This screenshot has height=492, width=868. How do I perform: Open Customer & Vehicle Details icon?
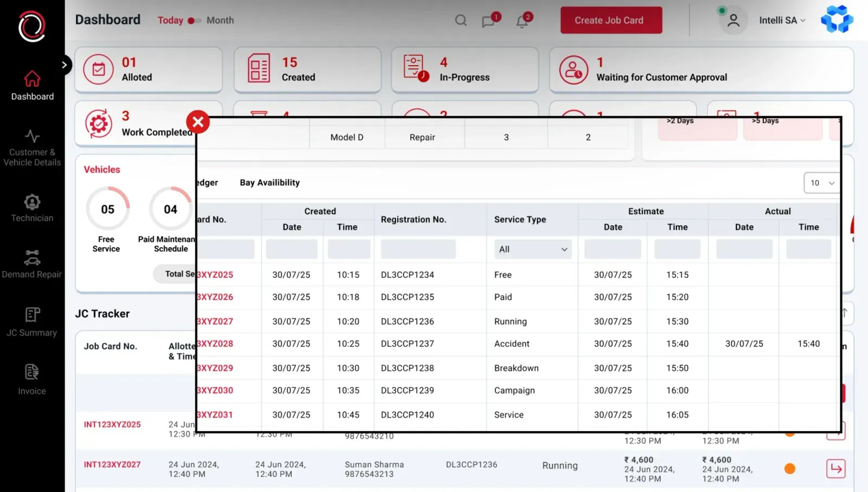(32, 135)
